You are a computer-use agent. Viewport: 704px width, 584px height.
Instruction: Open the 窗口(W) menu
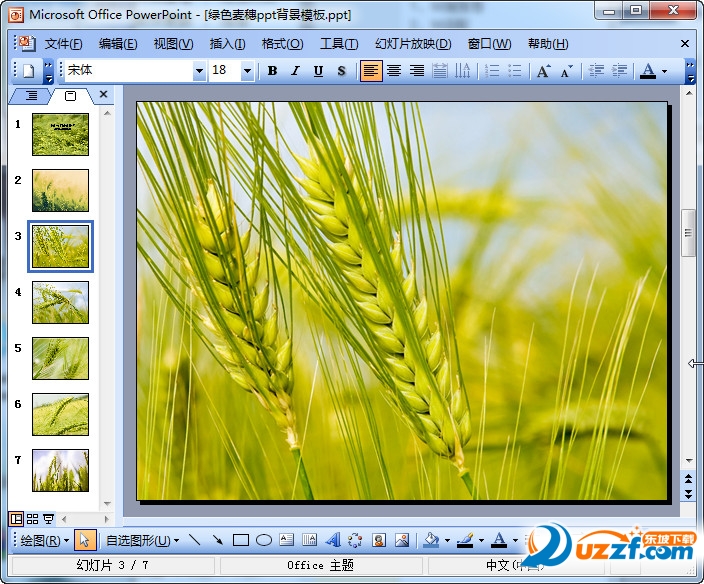(489, 44)
